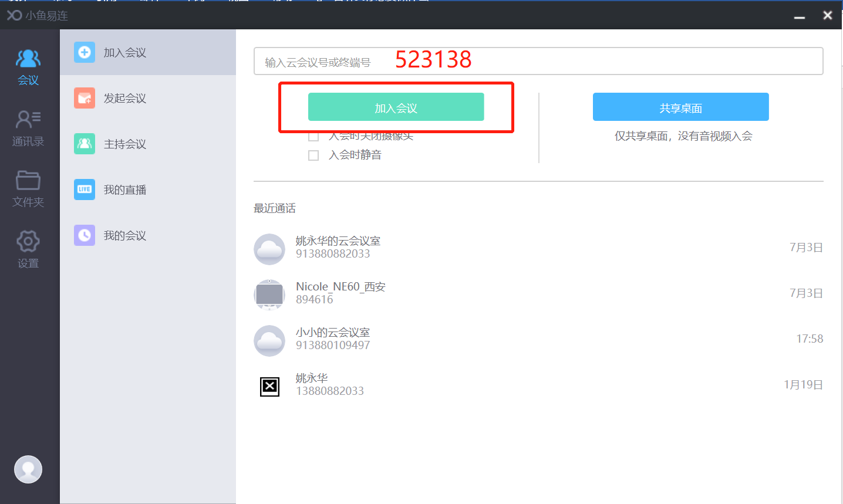Open the user avatar at sidebar bottom
Image resolution: width=843 pixels, height=504 pixels.
click(x=28, y=469)
